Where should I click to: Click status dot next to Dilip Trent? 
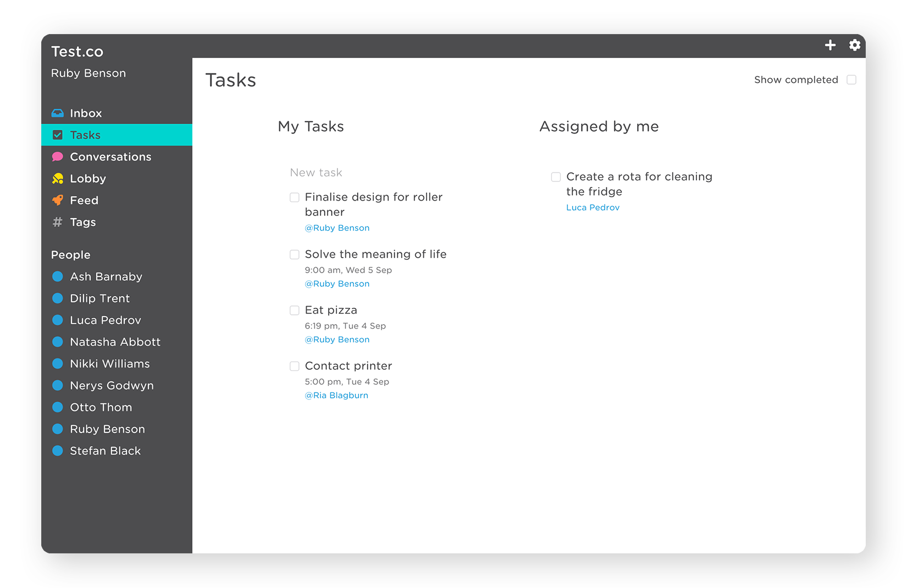(x=57, y=298)
